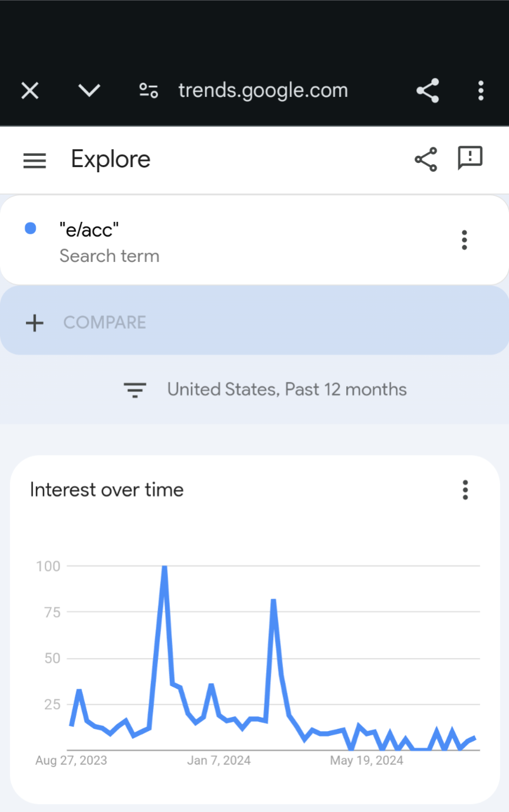509x812 pixels.
Task: Open options for "e/acc" search term
Action: click(464, 240)
